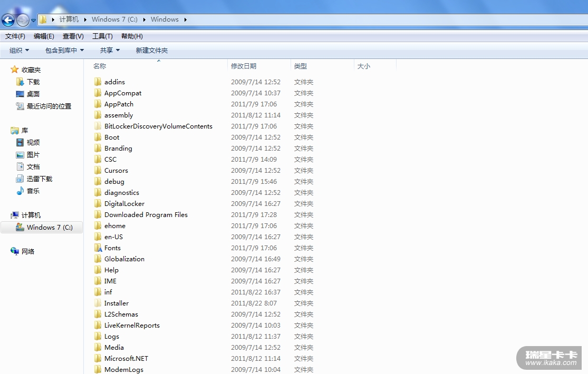Select the L2Schemas folder name
This screenshot has height=374, width=588.
point(121,314)
